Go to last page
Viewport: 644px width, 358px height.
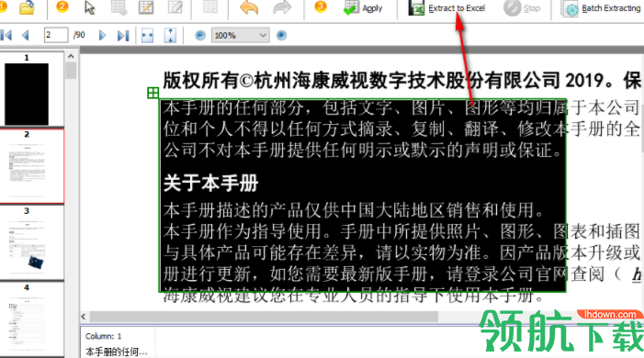[123, 35]
